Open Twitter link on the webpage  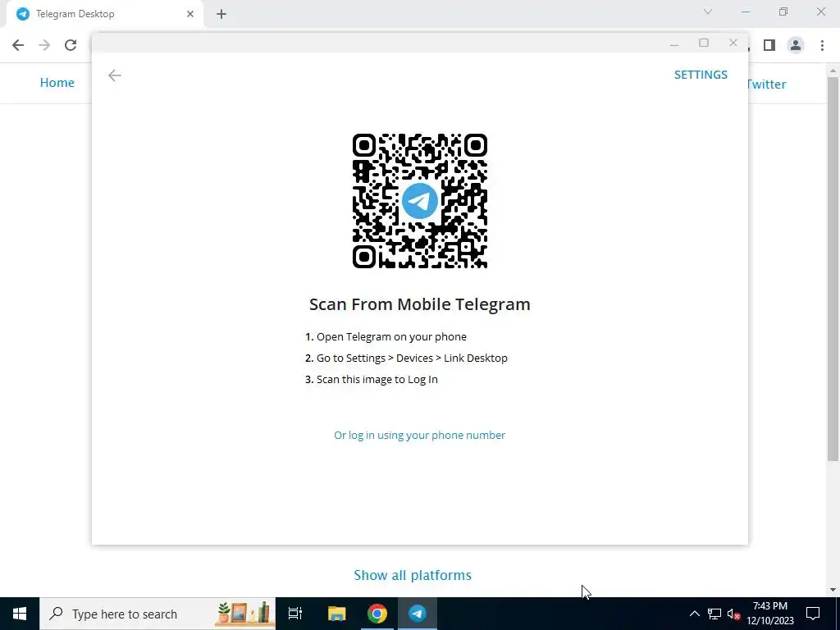pos(767,84)
